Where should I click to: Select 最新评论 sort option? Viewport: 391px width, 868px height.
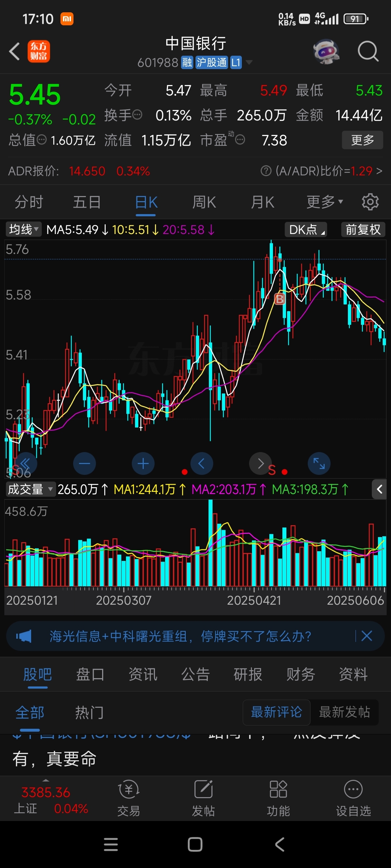pos(276,712)
